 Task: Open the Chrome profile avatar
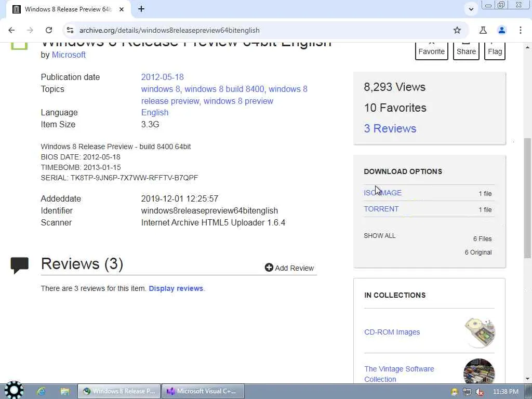pyautogui.click(x=502, y=30)
